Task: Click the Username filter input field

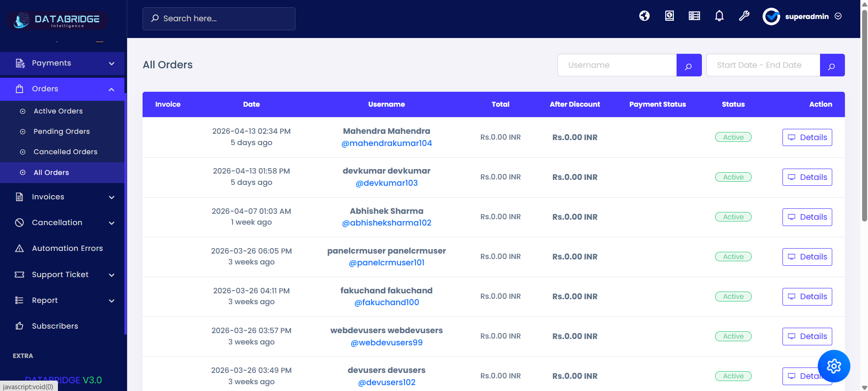Action: (x=617, y=65)
